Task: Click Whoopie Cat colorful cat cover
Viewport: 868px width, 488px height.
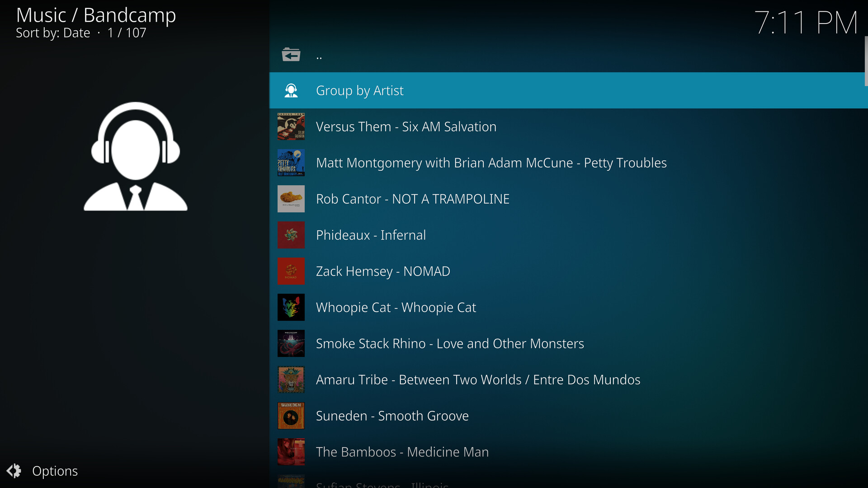Action: point(291,307)
